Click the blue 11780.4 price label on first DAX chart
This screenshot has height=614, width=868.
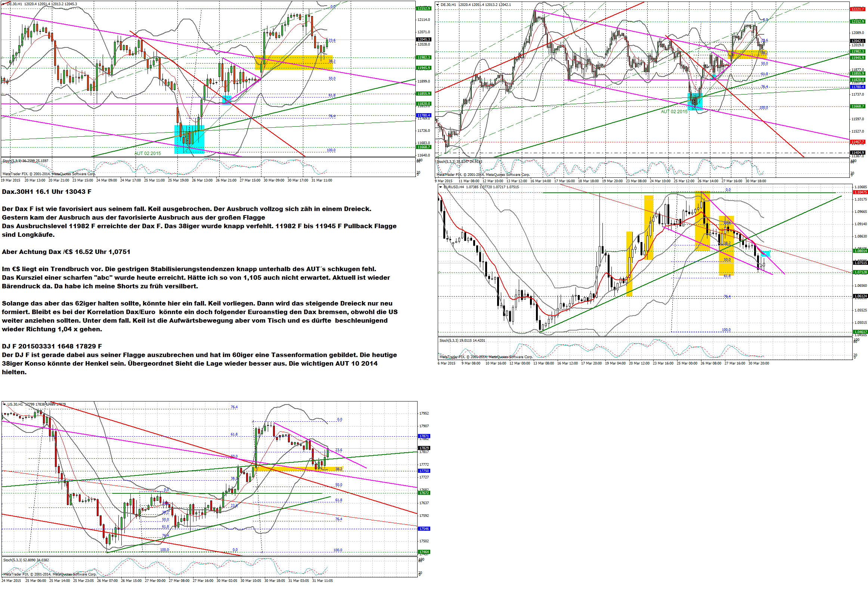click(x=424, y=115)
